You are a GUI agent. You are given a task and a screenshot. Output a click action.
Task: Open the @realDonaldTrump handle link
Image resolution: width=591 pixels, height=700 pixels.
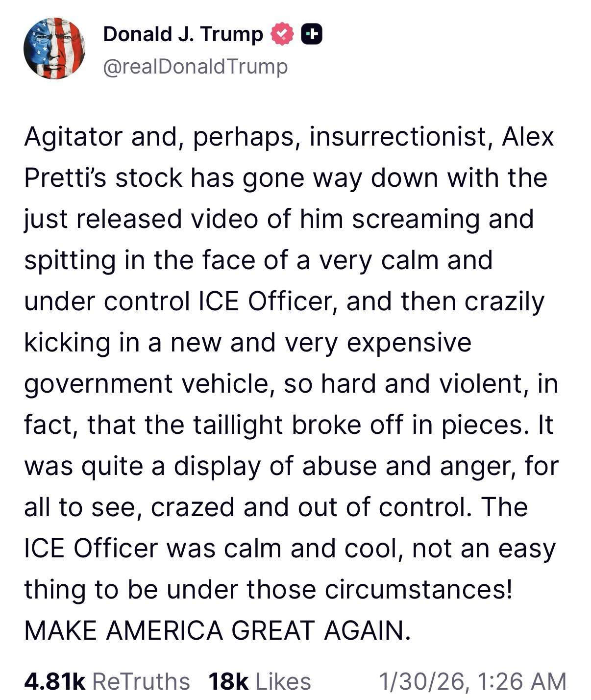pyautogui.click(x=195, y=67)
